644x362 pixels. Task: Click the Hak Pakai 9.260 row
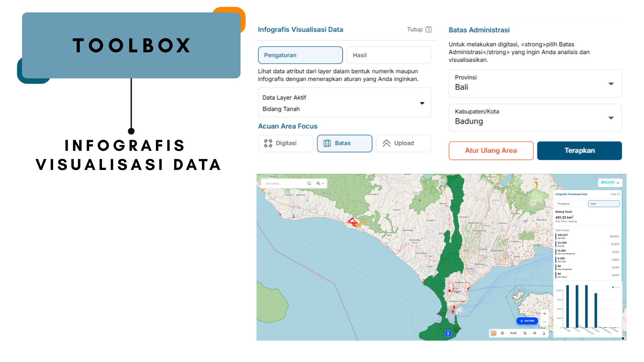(587, 260)
